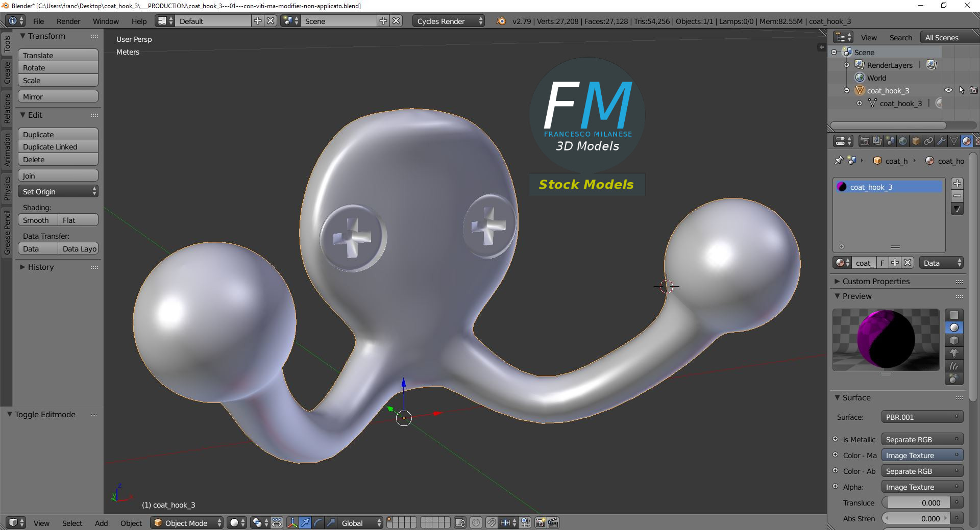Select the monkey preview type

(954, 353)
